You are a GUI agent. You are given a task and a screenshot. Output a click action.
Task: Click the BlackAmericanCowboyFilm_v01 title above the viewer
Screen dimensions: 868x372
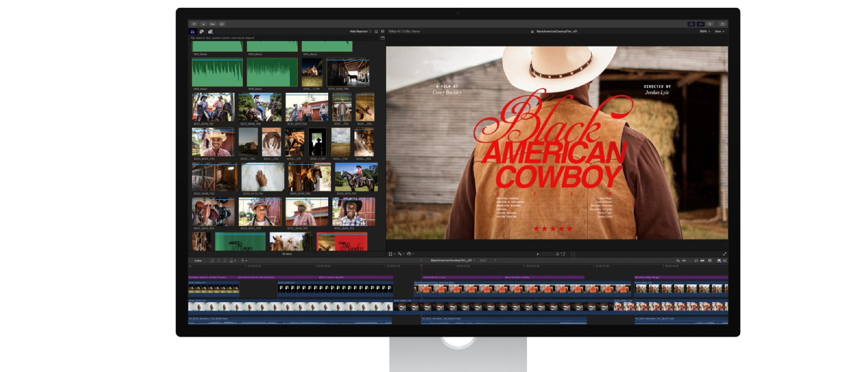coord(557,31)
